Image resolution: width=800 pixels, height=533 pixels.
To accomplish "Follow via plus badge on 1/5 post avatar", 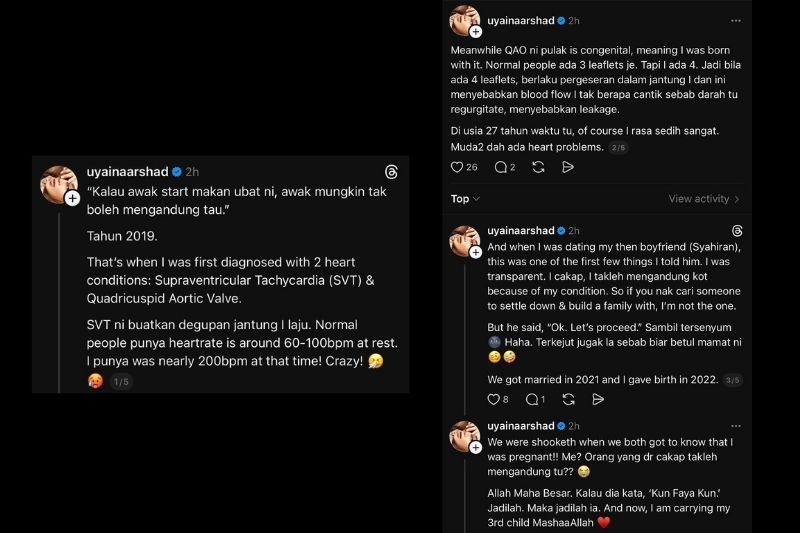I will (x=72, y=199).
